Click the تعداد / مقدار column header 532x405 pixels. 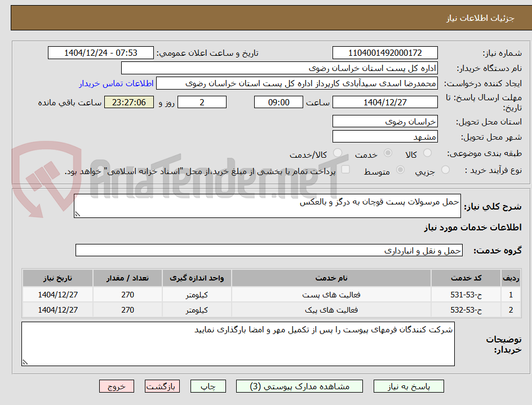click(x=127, y=278)
